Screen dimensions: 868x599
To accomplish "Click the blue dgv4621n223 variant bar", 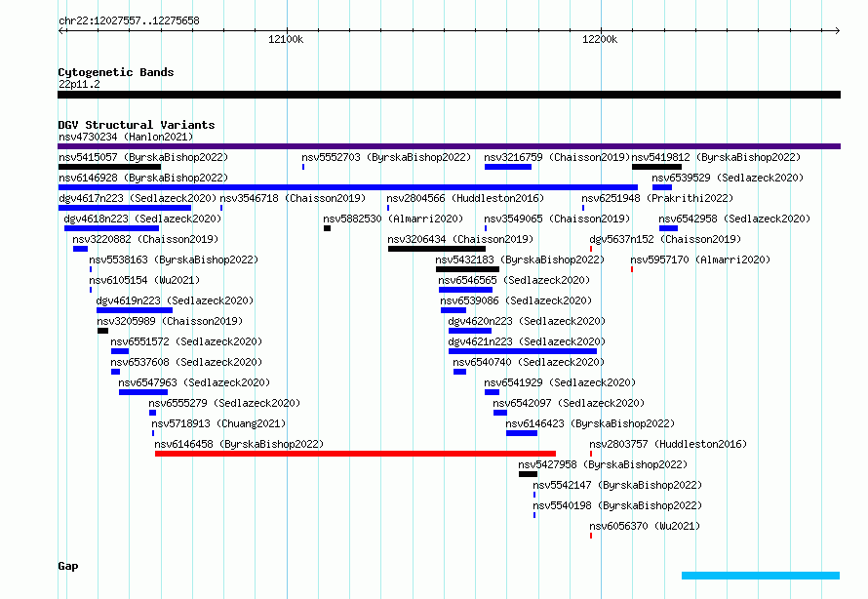I will [x=523, y=351].
